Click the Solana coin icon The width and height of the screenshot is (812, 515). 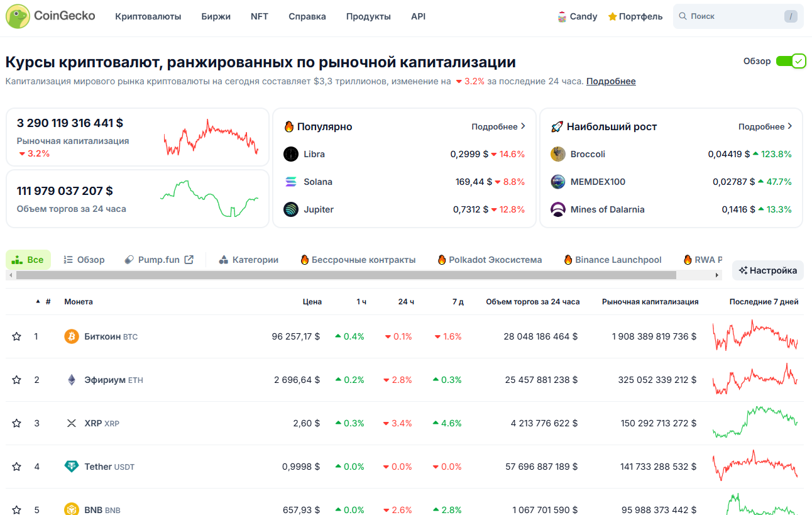[x=291, y=182]
